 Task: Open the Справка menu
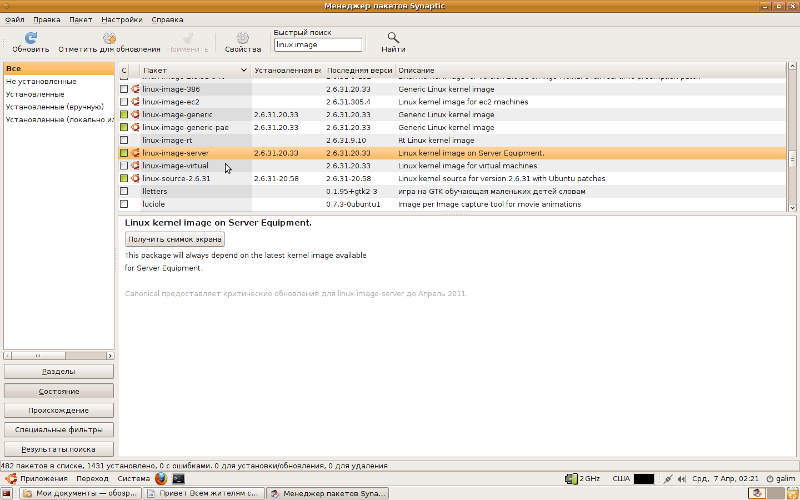click(167, 19)
